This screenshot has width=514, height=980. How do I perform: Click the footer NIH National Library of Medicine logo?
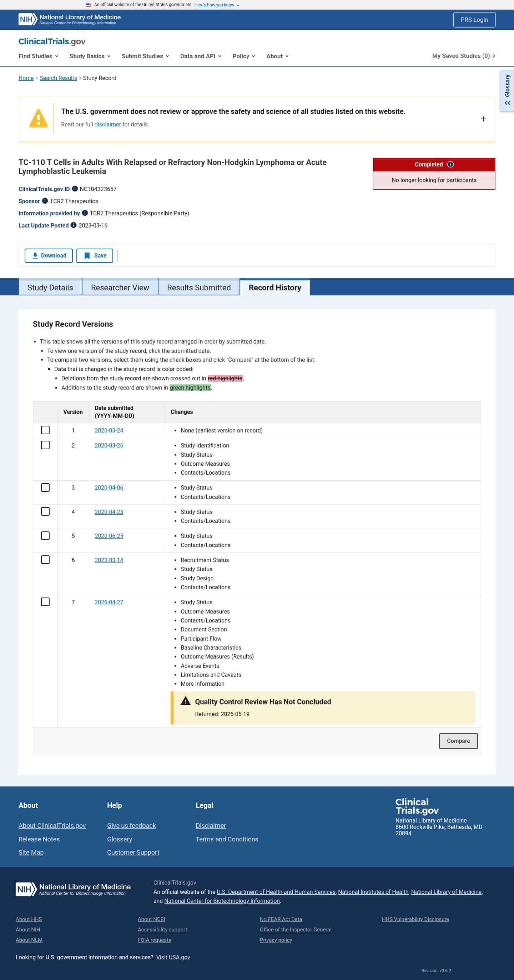coord(74,889)
